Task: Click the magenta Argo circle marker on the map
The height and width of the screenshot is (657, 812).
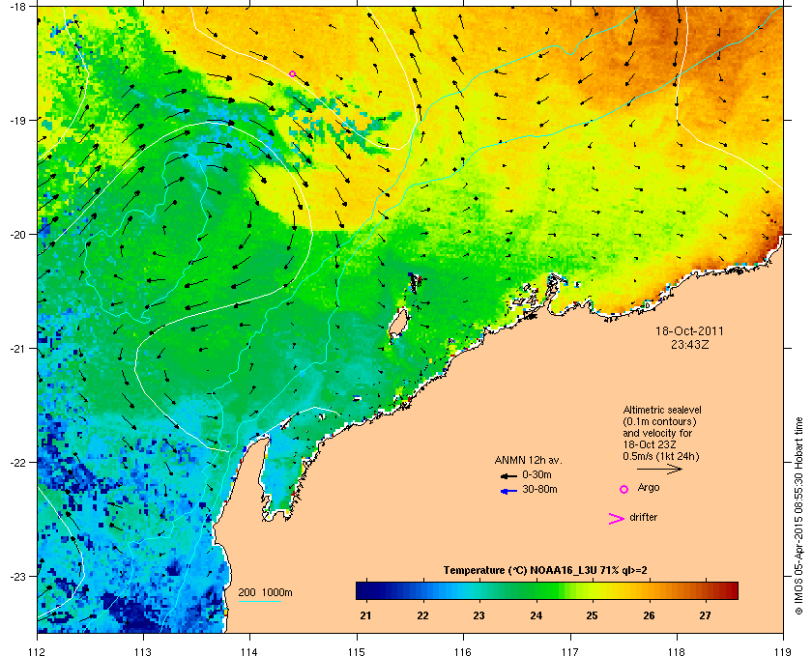Action: tap(292, 74)
